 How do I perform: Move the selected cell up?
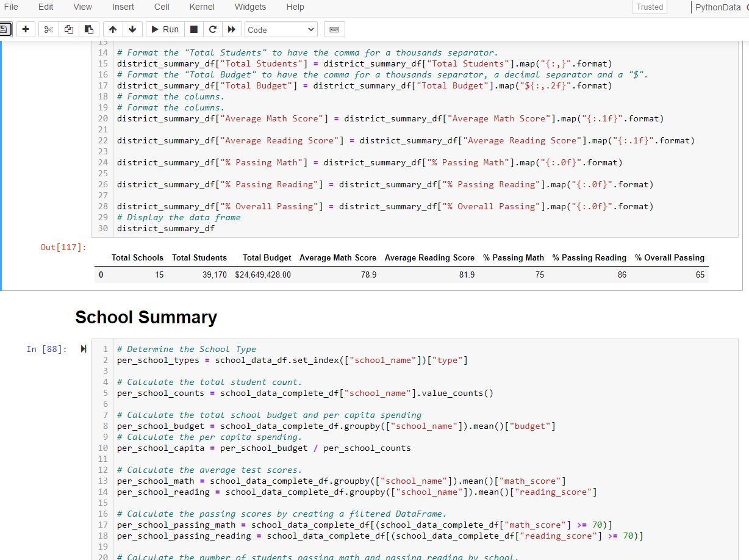click(112, 29)
